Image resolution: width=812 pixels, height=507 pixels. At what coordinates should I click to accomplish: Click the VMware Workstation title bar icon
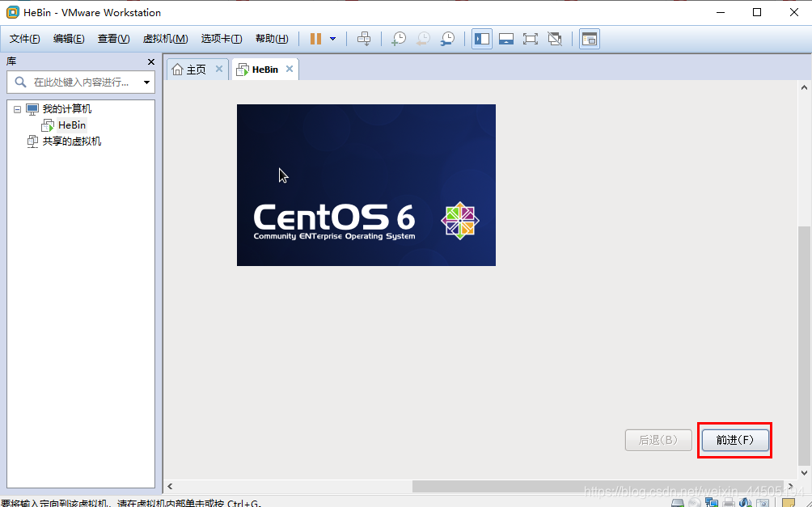click(x=12, y=12)
